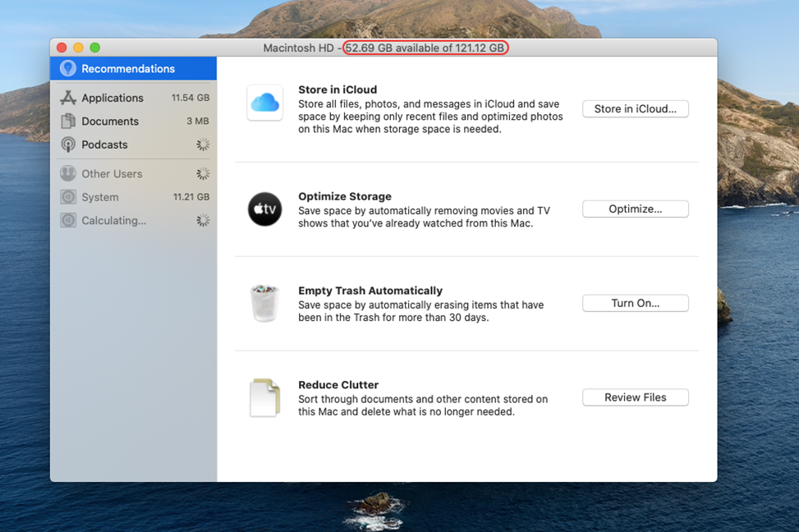This screenshot has height=532, width=799.
Task: Open the Documents category
Action: tap(133, 122)
